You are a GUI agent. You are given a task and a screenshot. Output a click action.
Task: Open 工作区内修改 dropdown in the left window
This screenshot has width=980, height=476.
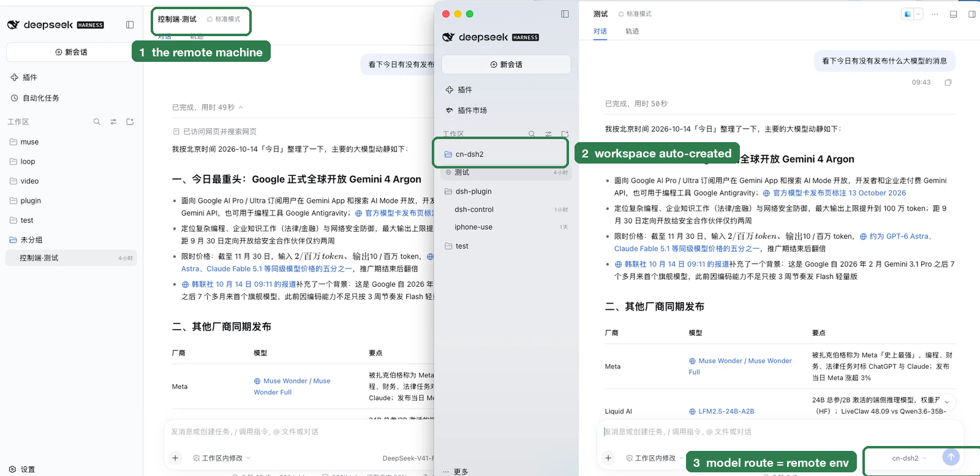tap(222, 458)
